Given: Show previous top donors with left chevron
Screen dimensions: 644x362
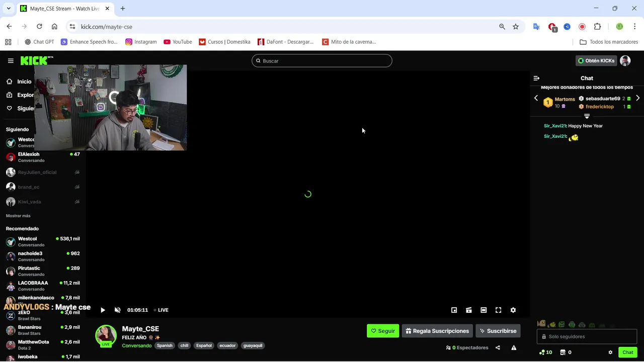Looking at the screenshot, I should point(536,98).
